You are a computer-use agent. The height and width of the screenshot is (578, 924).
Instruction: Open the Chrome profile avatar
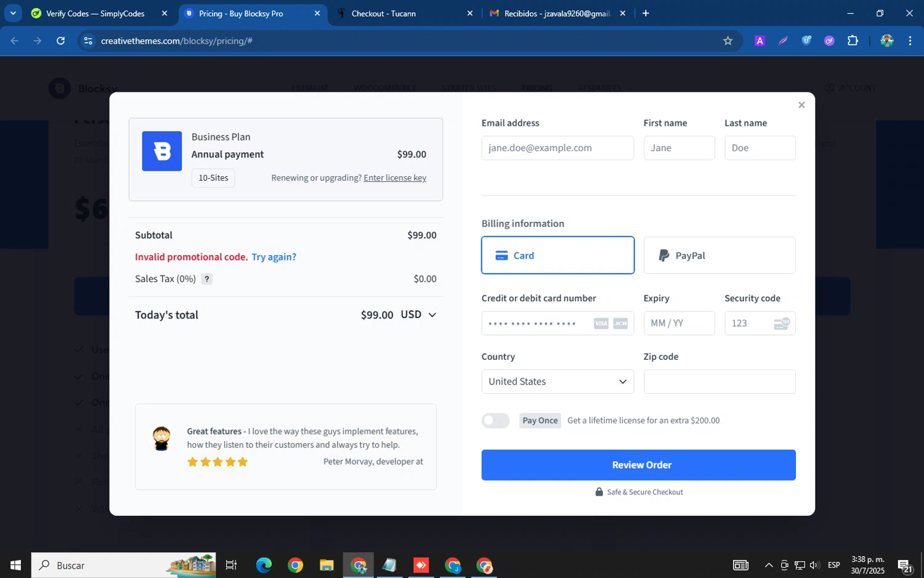pos(887,41)
